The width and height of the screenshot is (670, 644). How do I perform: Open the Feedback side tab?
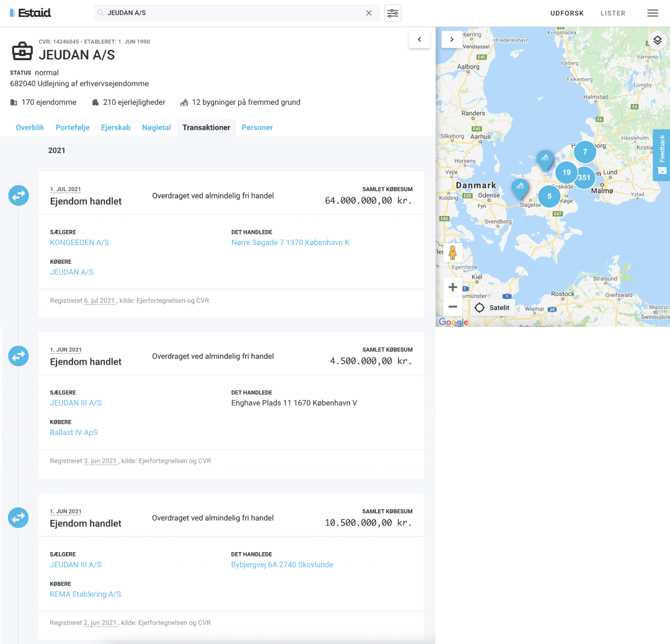[x=661, y=154]
